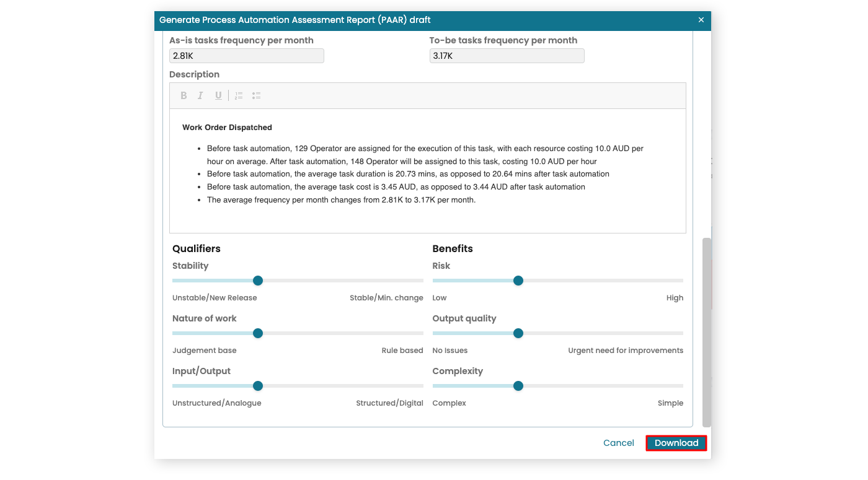Image resolution: width=868 pixels, height=480 pixels.
Task: Apply italic formatting in the description editor
Action: (x=200, y=95)
